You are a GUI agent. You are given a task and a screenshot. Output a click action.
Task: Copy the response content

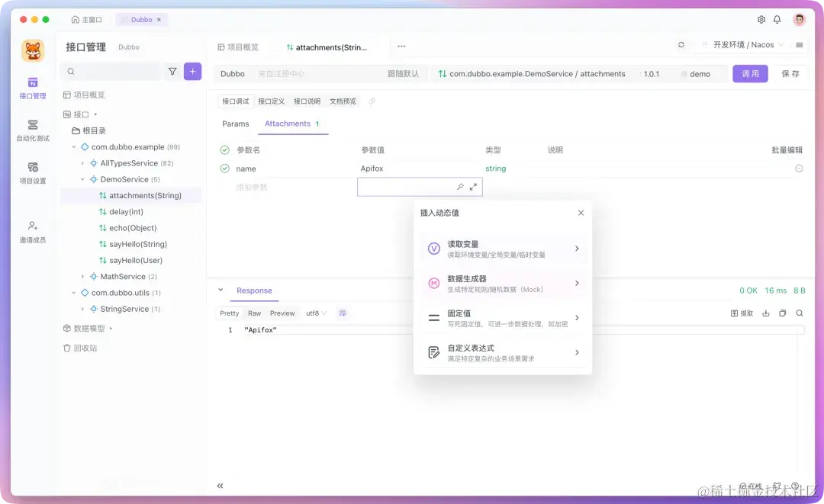click(x=783, y=313)
